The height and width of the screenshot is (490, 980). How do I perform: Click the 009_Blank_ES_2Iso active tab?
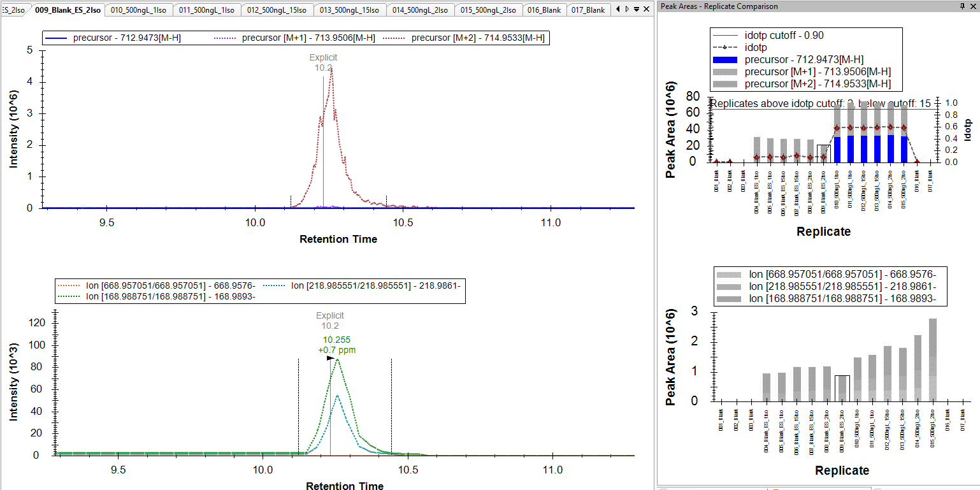68,10
